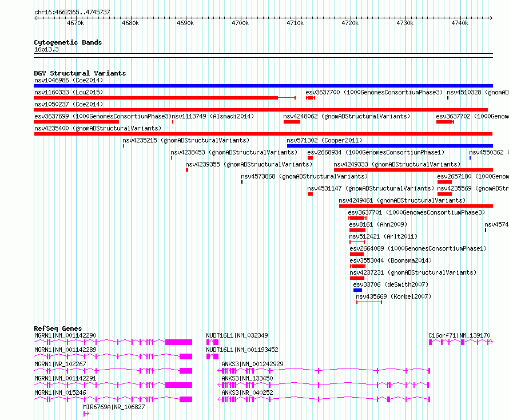The width and height of the screenshot is (509, 420).
Task: Click the nsv435669 thin red span glyph
Action: tap(369, 303)
